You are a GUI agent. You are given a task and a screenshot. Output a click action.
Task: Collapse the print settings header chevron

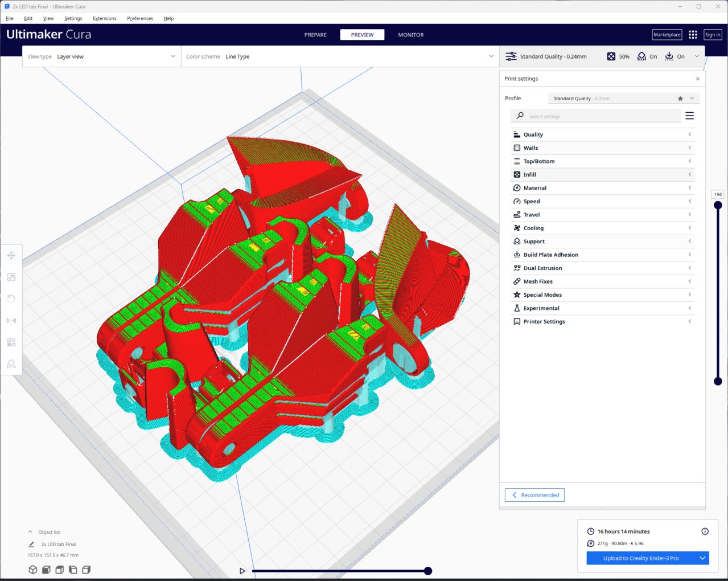click(x=697, y=56)
